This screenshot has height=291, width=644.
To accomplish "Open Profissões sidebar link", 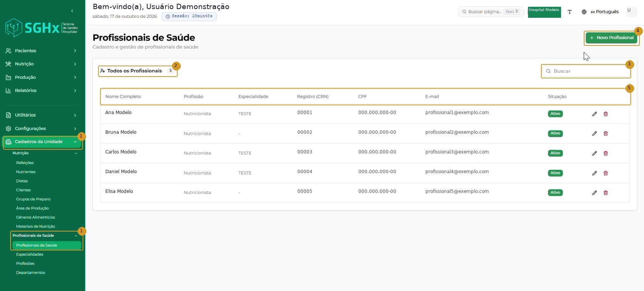I will click(x=25, y=264).
